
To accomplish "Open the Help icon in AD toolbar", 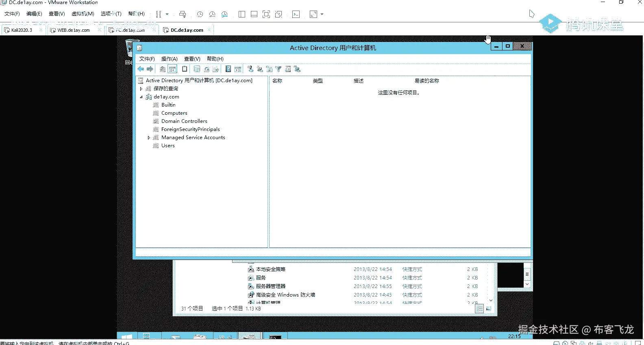I will click(228, 69).
